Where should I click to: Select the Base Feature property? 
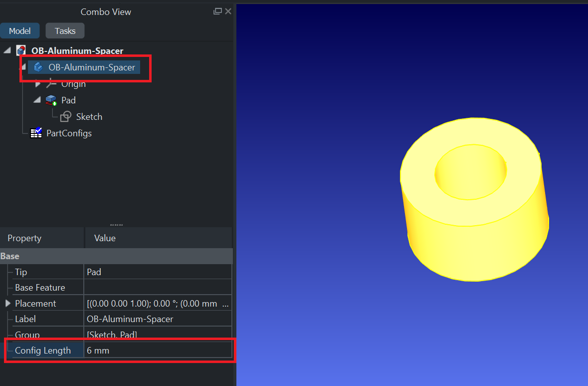coord(40,288)
